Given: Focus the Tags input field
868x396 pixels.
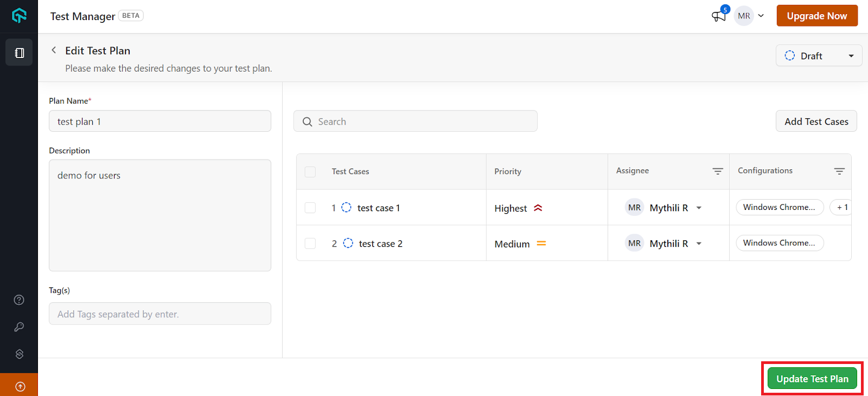Looking at the screenshot, I should (160, 314).
